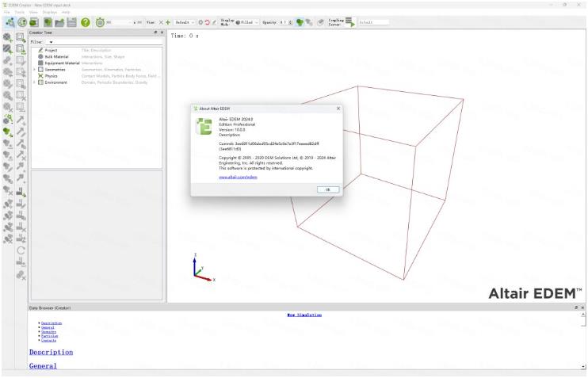Click the red circular reset arrow icon

(207, 22)
